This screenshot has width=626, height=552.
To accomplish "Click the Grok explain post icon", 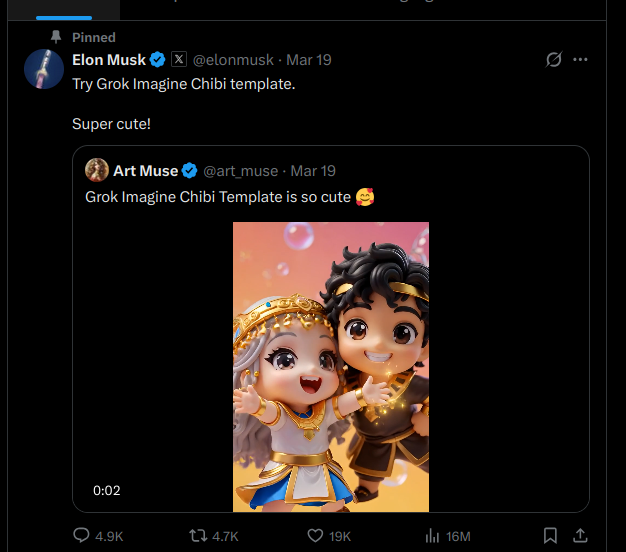I will pyautogui.click(x=554, y=60).
